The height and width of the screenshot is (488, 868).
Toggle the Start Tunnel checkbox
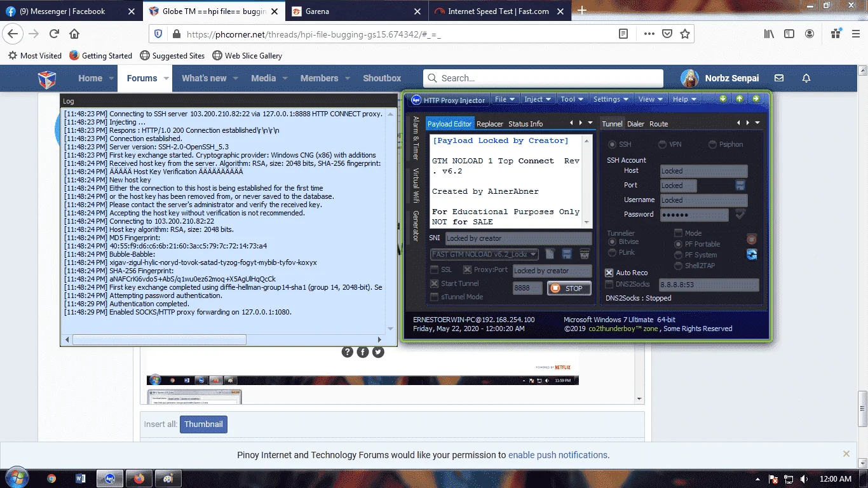tap(435, 283)
